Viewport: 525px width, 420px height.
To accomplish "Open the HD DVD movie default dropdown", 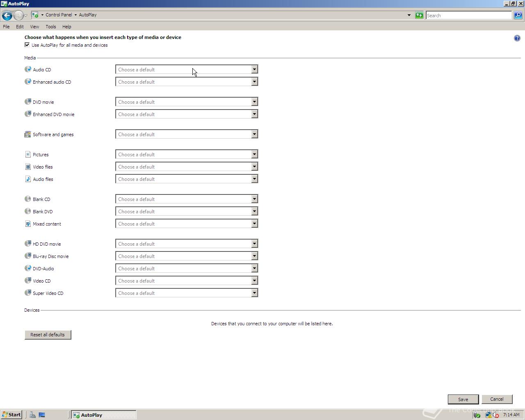I will click(x=187, y=244).
